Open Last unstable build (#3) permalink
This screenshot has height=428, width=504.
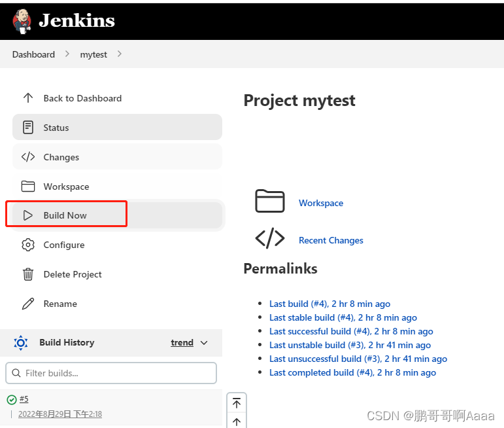click(350, 345)
